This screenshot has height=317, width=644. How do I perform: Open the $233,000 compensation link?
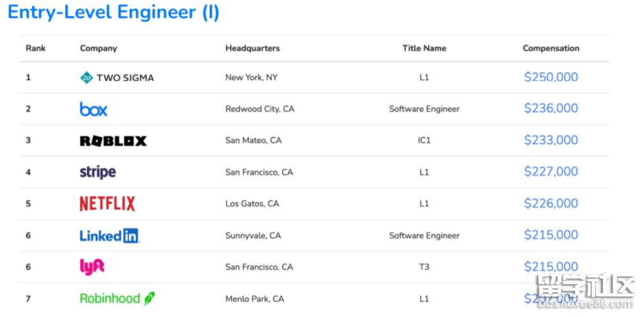(x=551, y=140)
